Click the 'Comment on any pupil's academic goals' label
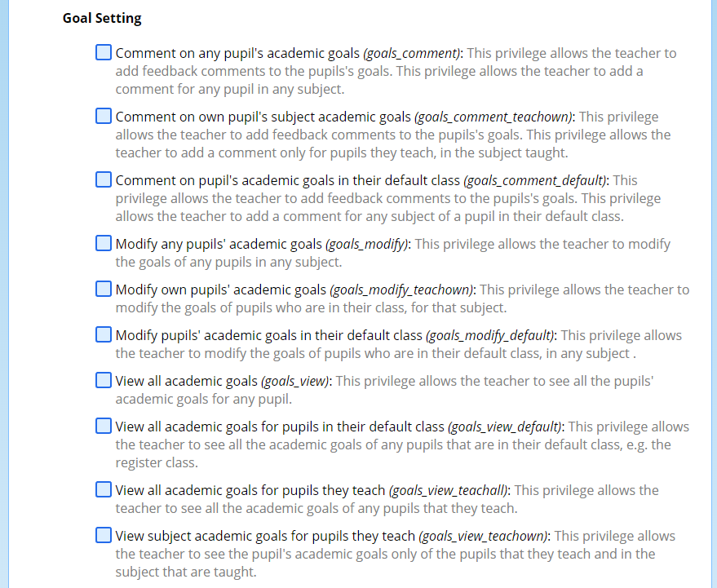 [x=237, y=54]
